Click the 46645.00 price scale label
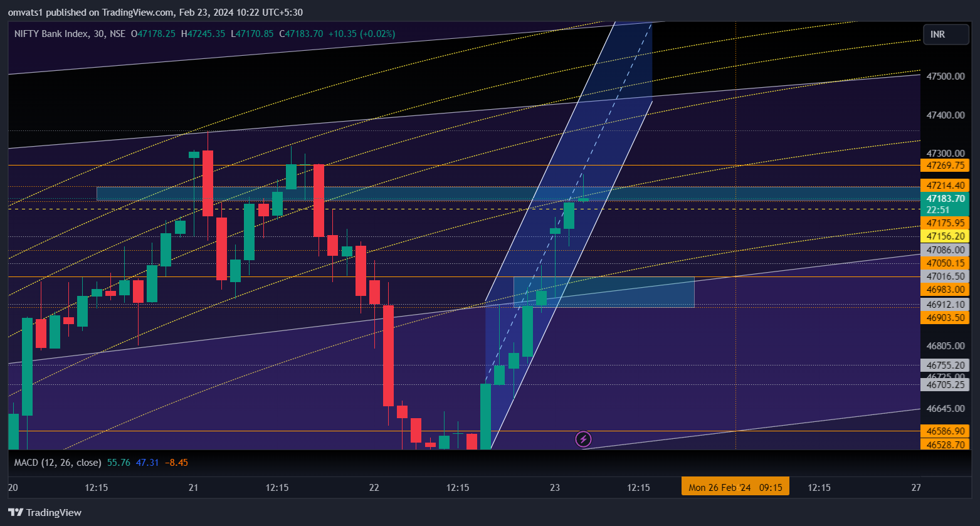The width and height of the screenshot is (980, 526). pyautogui.click(x=945, y=409)
